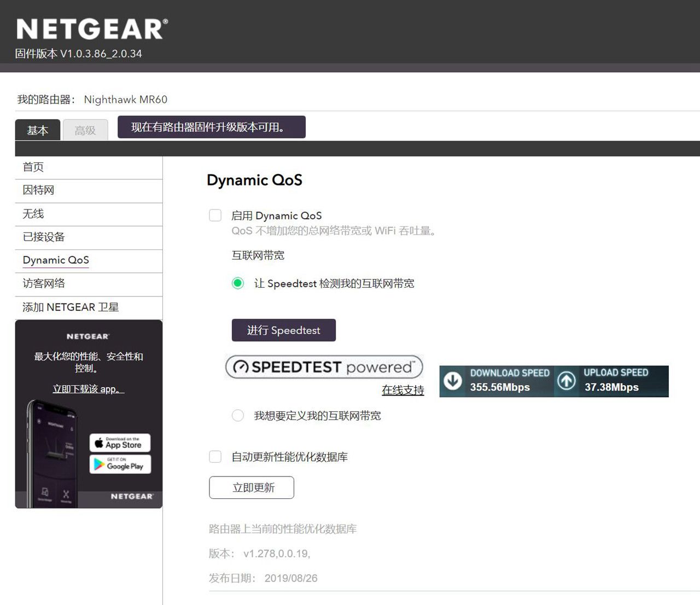Click the download speed arrow icon

[x=453, y=381]
